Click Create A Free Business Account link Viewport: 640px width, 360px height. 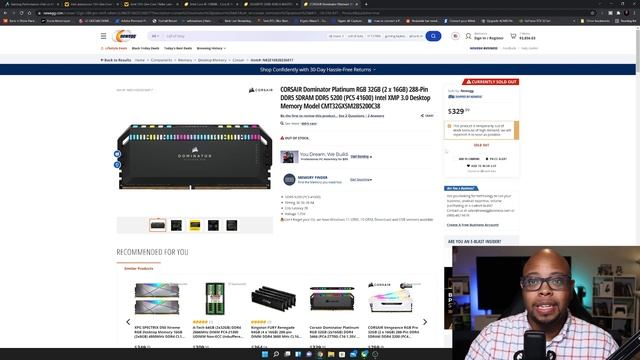[472, 225]
